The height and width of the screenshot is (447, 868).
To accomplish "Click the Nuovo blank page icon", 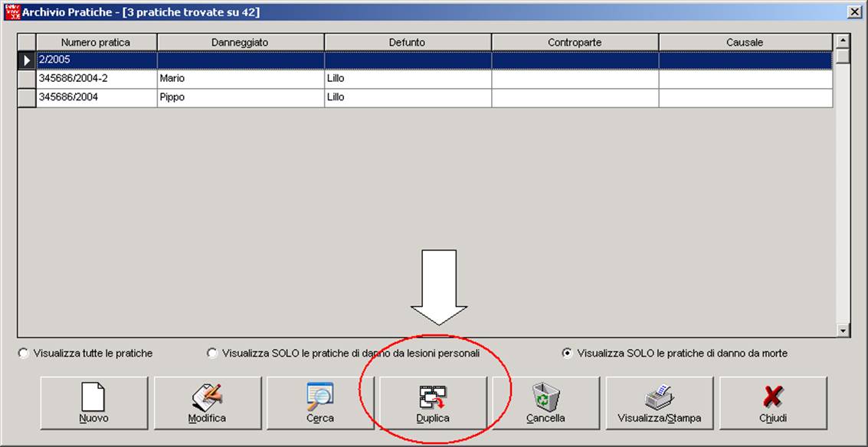I will tap(93, 397).
